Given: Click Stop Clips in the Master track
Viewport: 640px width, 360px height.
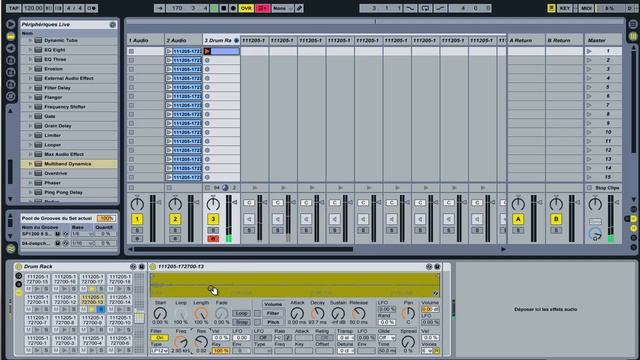Looking at the screenshot, I should [607, 188].
